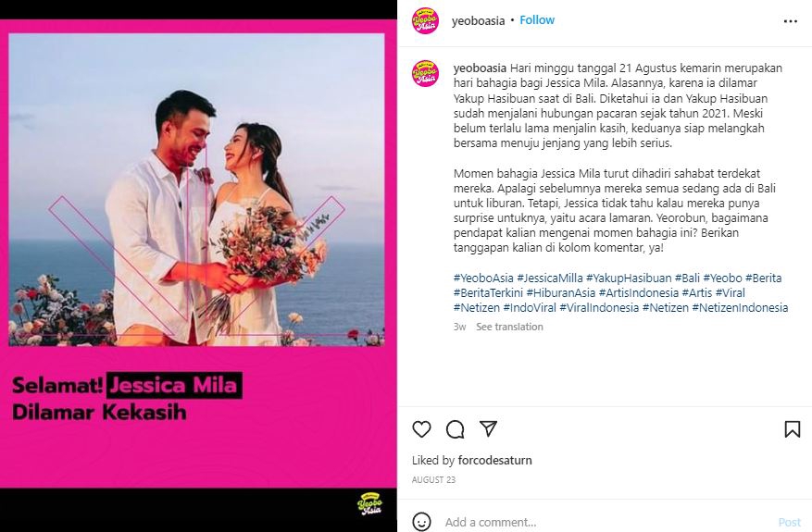This screenshot has width=812, height=532.
Task: See translation of the caption
Action: (509, 327)
